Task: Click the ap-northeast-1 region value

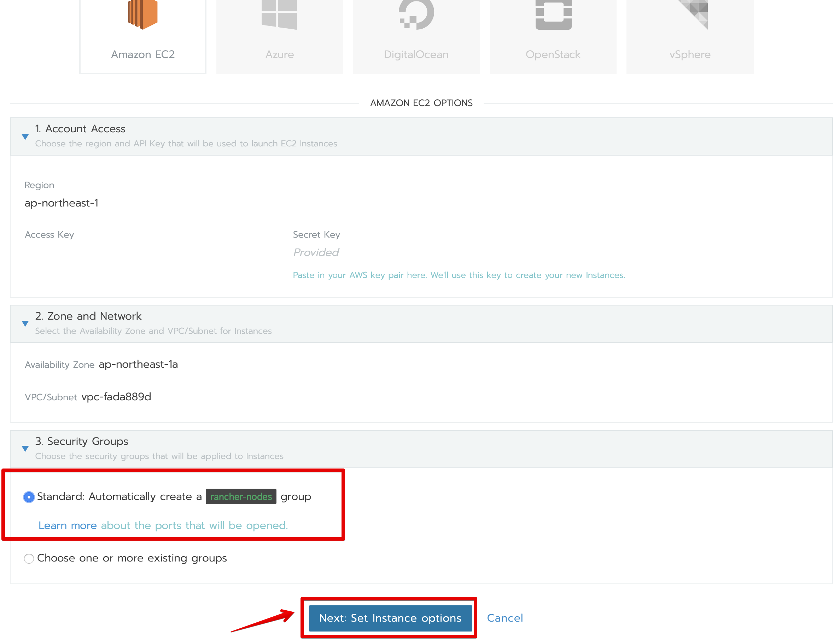Action: click(x=61, y=203)
